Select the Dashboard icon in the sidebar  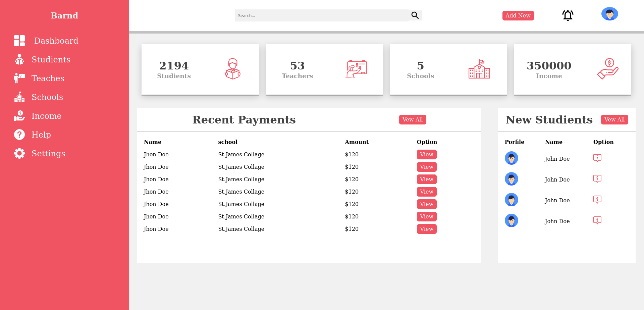(19, 41)
